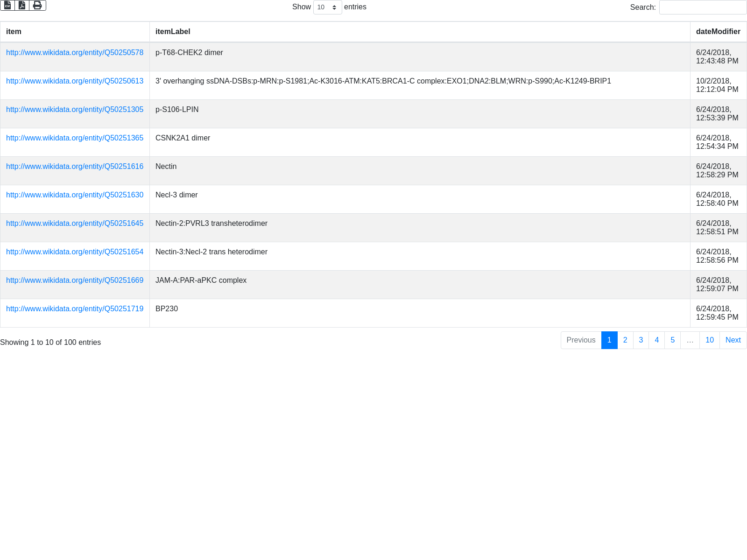The width and height of the screenshot is (747, 560).
Task: Select date 6/24/2018, 12:53:39 PM
Action: pos(718,114)
